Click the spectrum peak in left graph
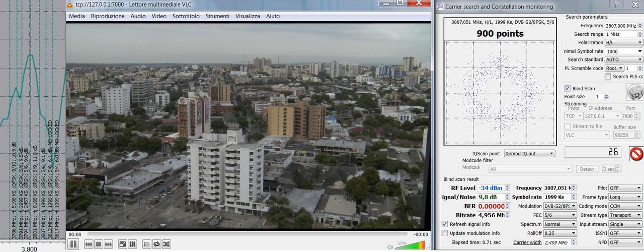The image size is (644, 252). coord(30,54)
